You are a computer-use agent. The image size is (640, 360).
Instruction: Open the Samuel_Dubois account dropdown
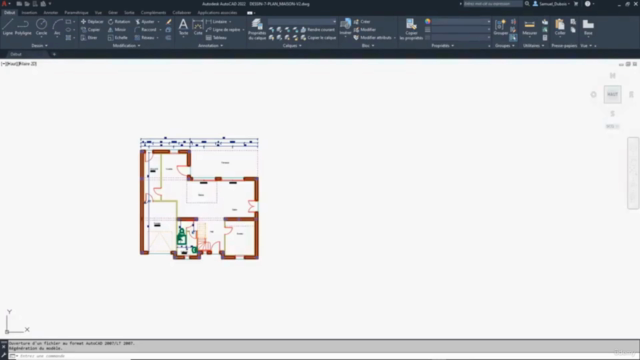(551, 4)
